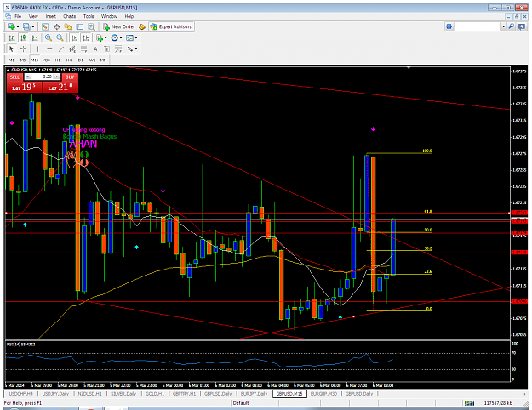Screen dimensions: 532x410
Task: Show the Market Watch window icon
Action: point(45,26)
